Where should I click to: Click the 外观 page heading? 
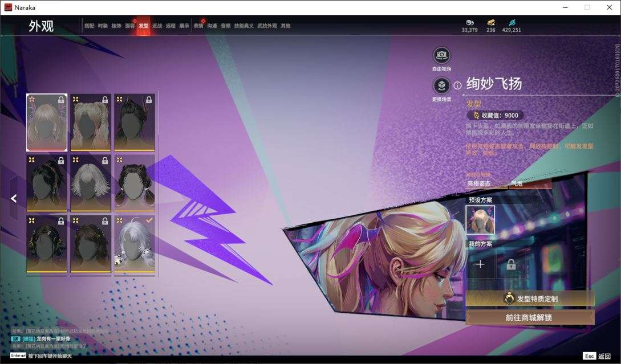[41, 26]
